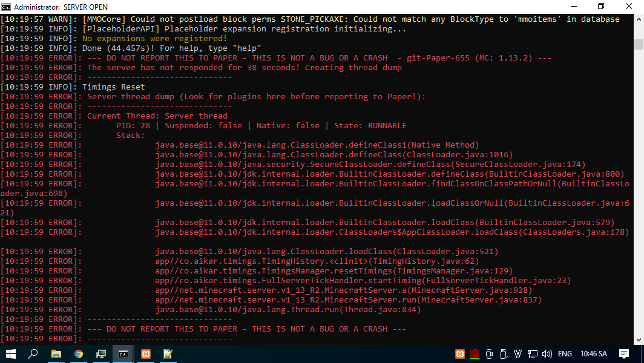Image resolution: width=644 pixels, height=363 pixels.
Task: Click the console vertical scrollbar thumb
Action: 639,44
